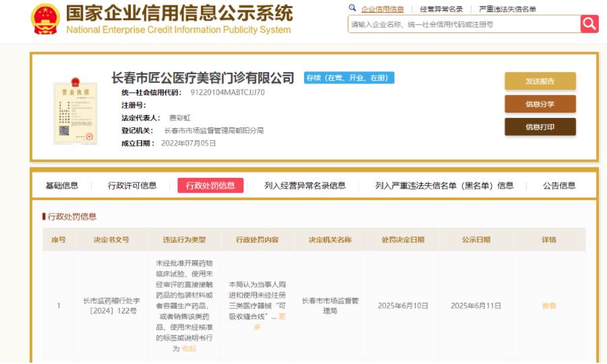
Task: Click the 序号 column header
Action: (59, 240)
